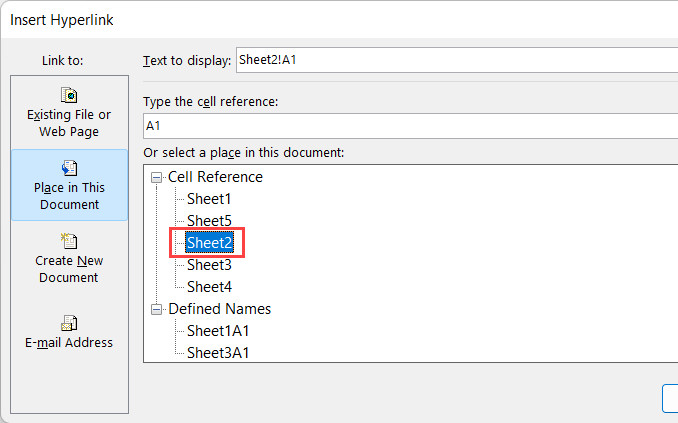This screenshot has height=423, width=678.
Task: Click the Existing File or Web Page icon
Action: [69, 95]
